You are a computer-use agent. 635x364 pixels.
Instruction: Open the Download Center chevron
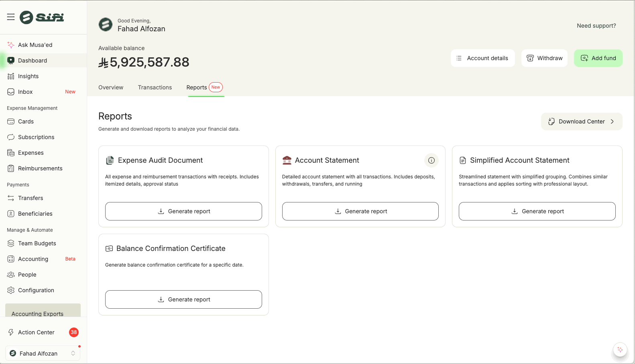(x=612, y=121)
